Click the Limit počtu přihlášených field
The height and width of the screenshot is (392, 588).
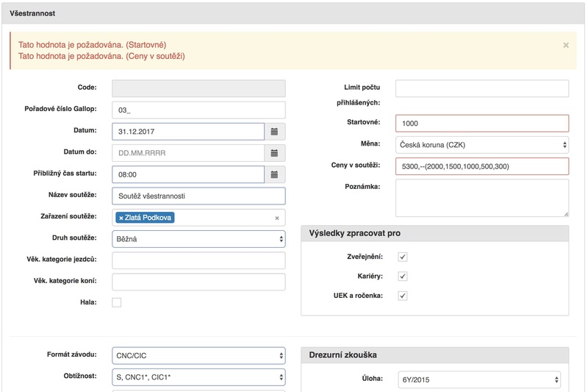pos(481,88)
